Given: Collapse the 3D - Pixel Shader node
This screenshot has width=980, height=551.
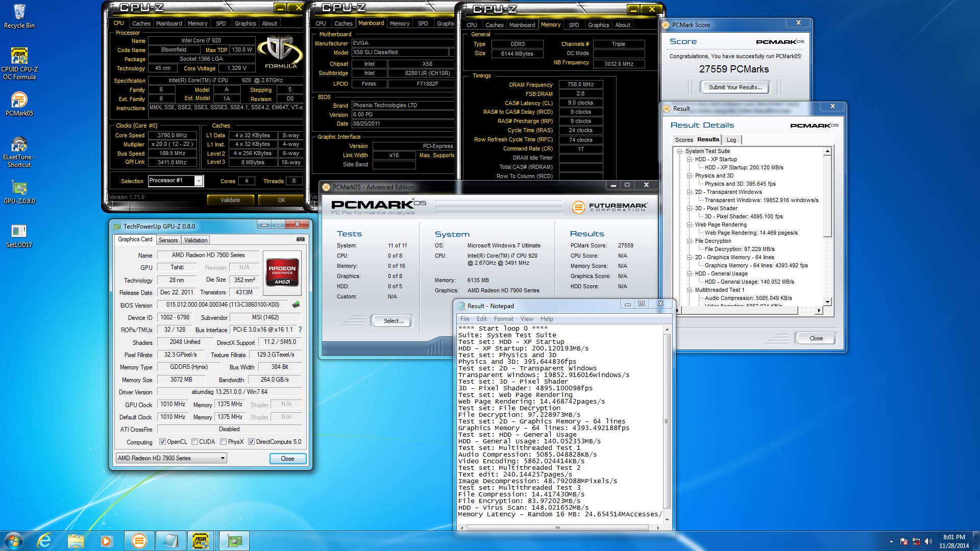Looking at the screenshot, I should click(689, 208).
